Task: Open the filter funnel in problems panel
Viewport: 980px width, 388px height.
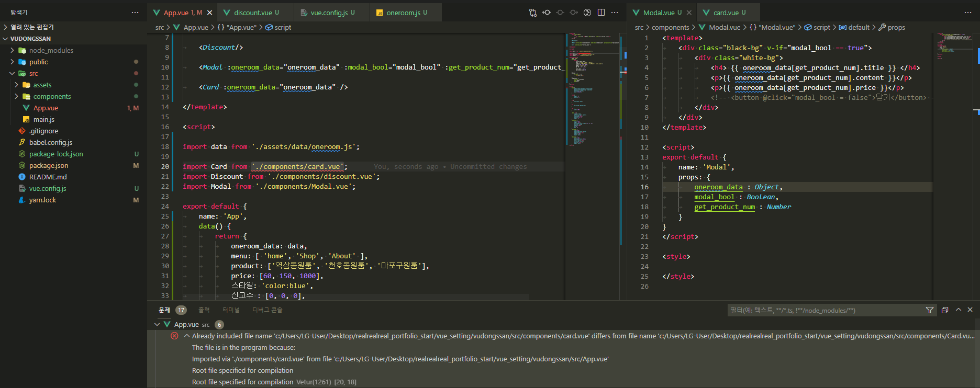Action: 930,310
